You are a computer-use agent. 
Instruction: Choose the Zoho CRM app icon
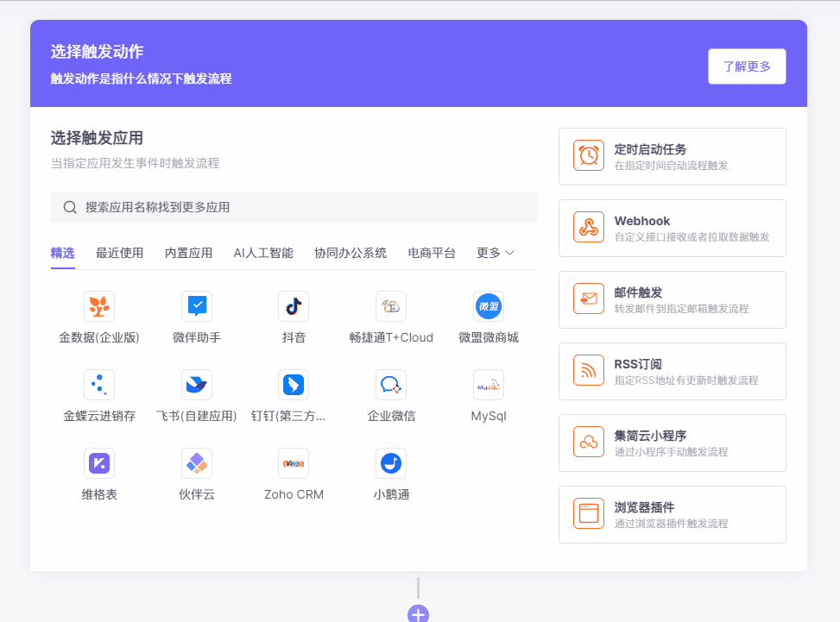point(294,463)
